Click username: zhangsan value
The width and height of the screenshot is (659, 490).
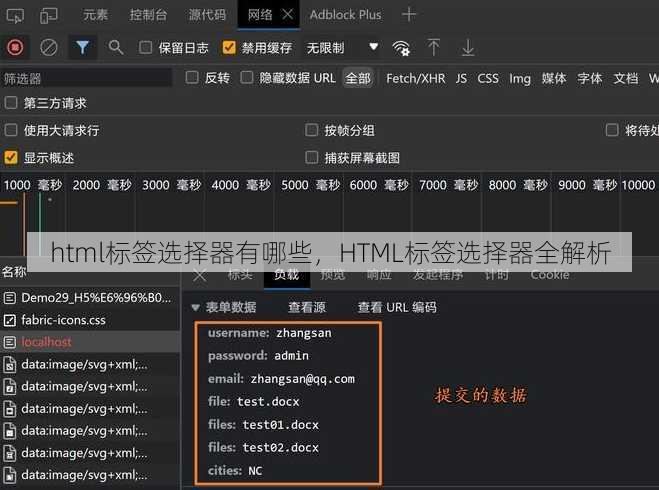[303, 333]
